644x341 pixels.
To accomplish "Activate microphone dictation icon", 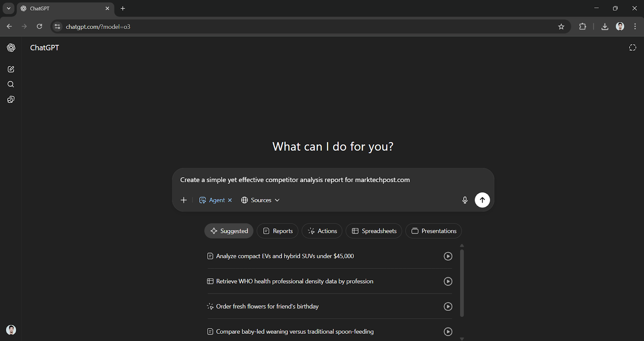I will tap(465, 200).
